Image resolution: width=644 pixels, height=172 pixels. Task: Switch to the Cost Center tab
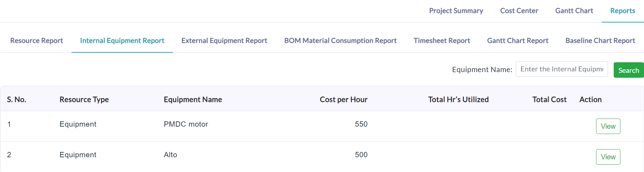pyautogui.click(x=519, y=11)
